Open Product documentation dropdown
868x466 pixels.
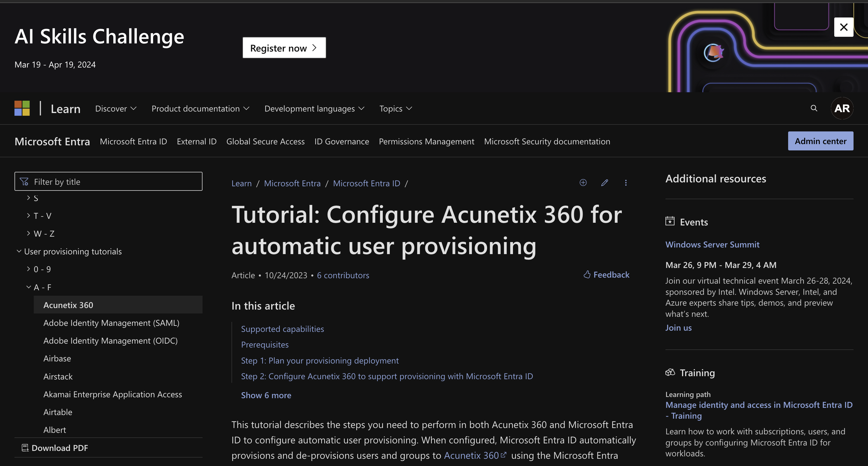coord(200,109)
